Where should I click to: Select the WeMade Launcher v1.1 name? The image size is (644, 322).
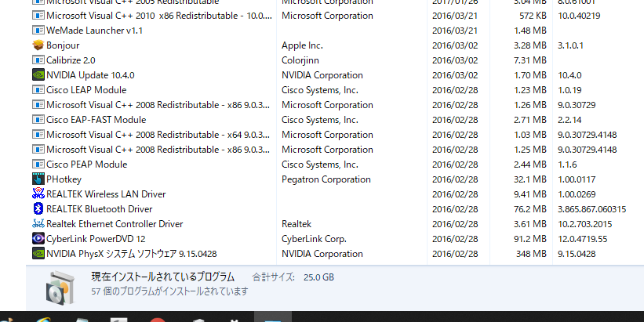[x=94, y=31]
